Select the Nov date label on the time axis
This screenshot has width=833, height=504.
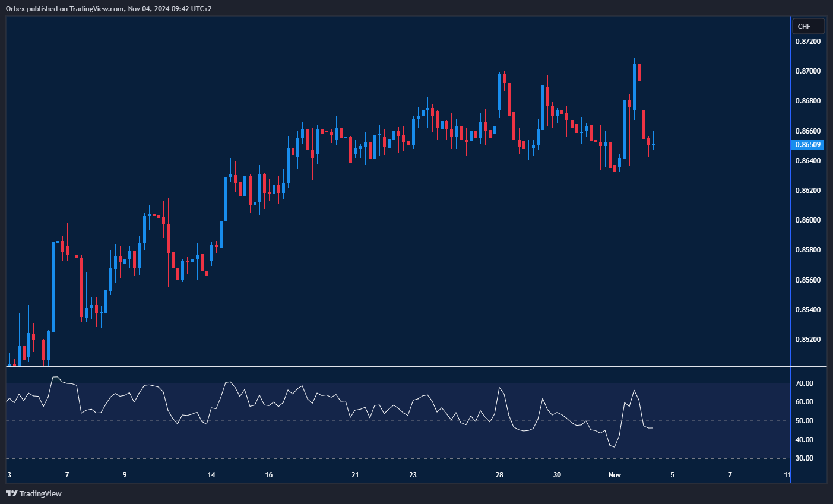615,475
